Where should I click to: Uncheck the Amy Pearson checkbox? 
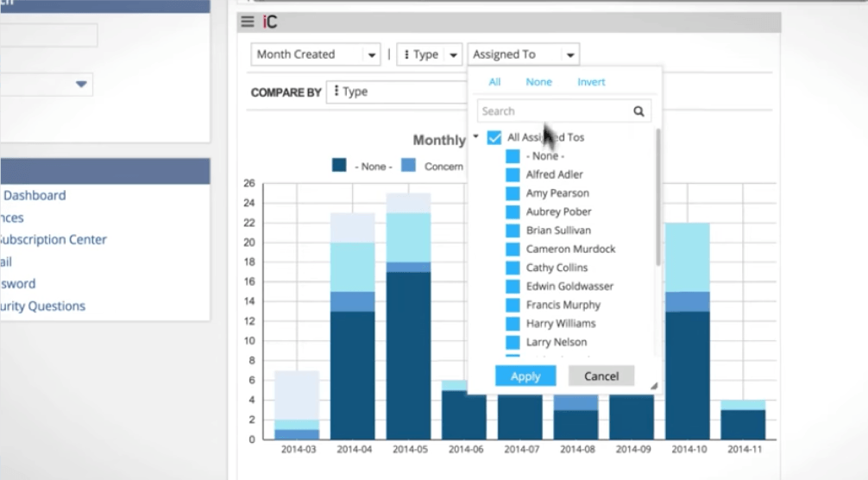point(513,193)
